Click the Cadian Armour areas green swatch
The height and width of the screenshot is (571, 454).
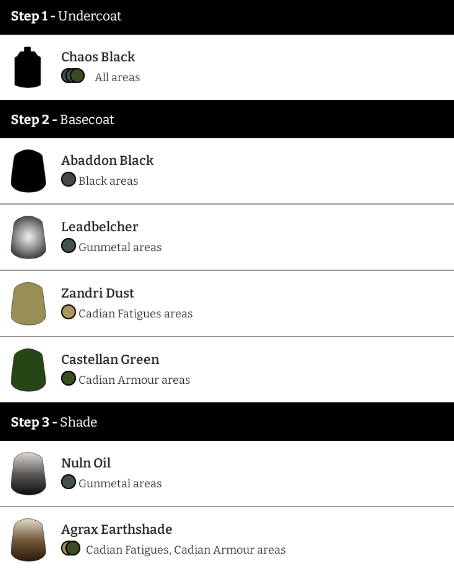[x=68, y=378]
